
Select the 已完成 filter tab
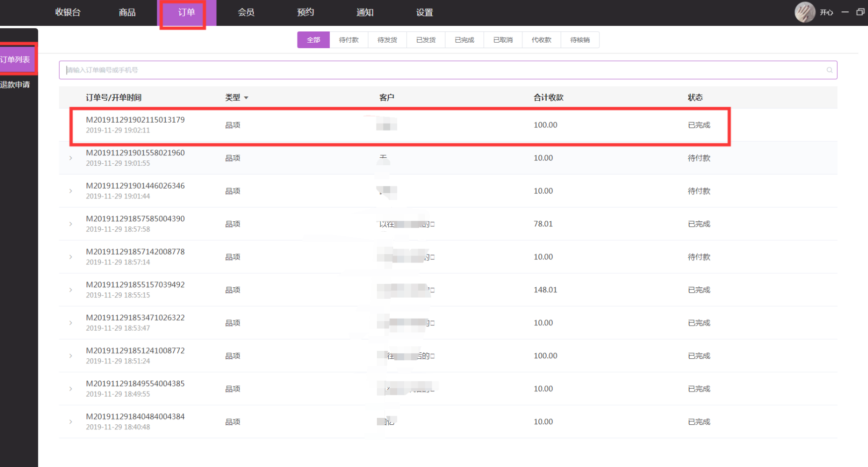pyautogui.click(x=464, y=40)
